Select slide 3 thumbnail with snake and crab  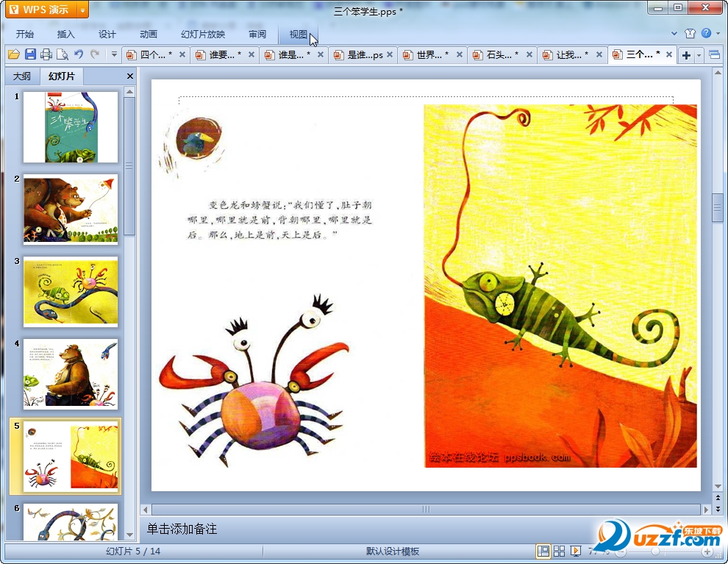tap(71, 292)
